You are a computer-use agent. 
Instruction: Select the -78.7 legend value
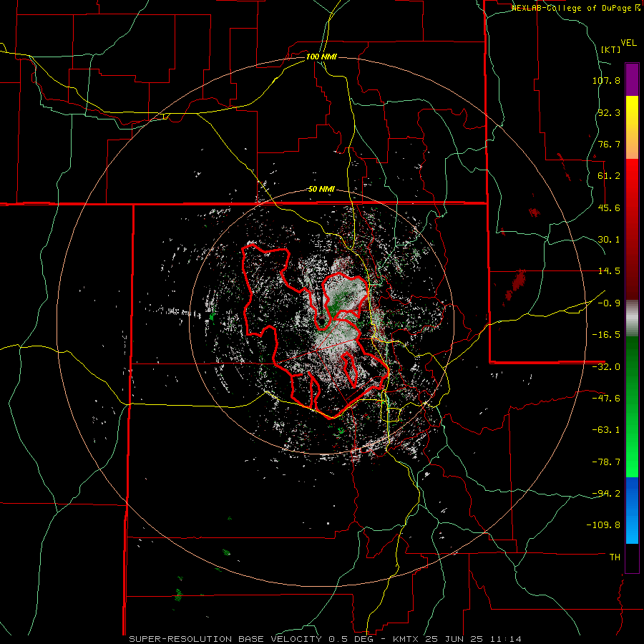606,462
